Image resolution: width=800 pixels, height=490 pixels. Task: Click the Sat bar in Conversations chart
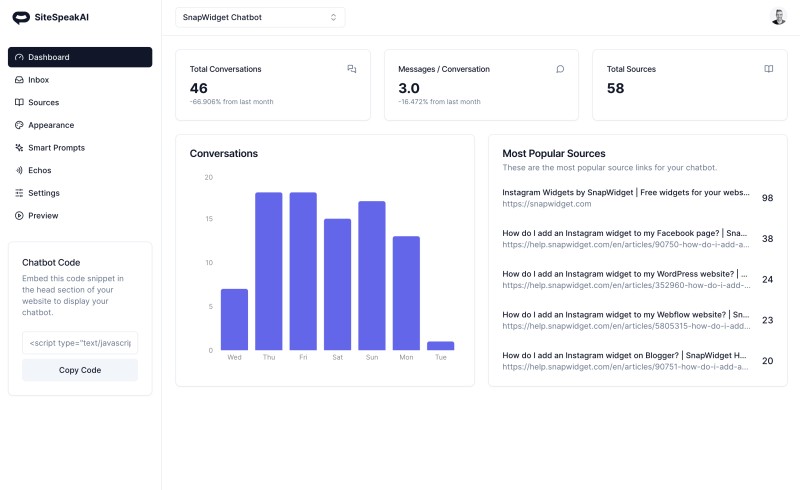pos(337,284)
